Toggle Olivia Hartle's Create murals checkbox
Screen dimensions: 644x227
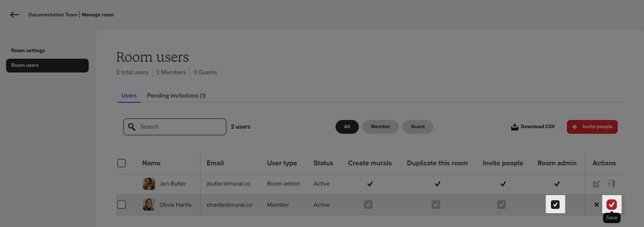[x=368, y=205]
